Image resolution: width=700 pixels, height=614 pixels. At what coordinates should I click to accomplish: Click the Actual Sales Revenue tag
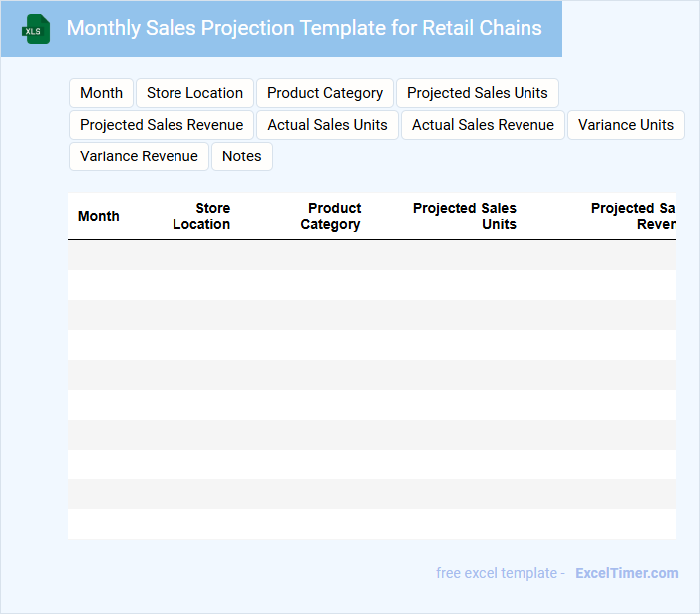click(x=483, y=125)
